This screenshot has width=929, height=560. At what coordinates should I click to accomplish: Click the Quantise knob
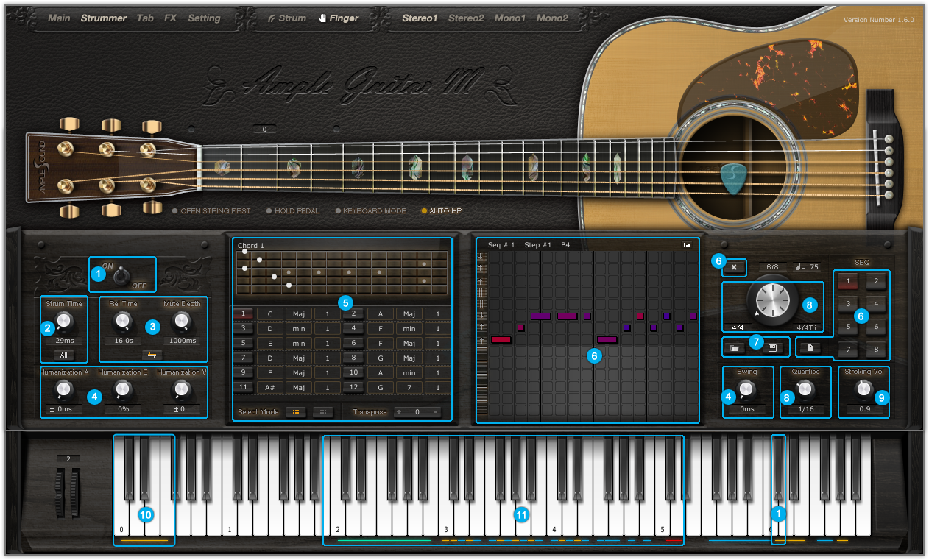tap(805, 389)
